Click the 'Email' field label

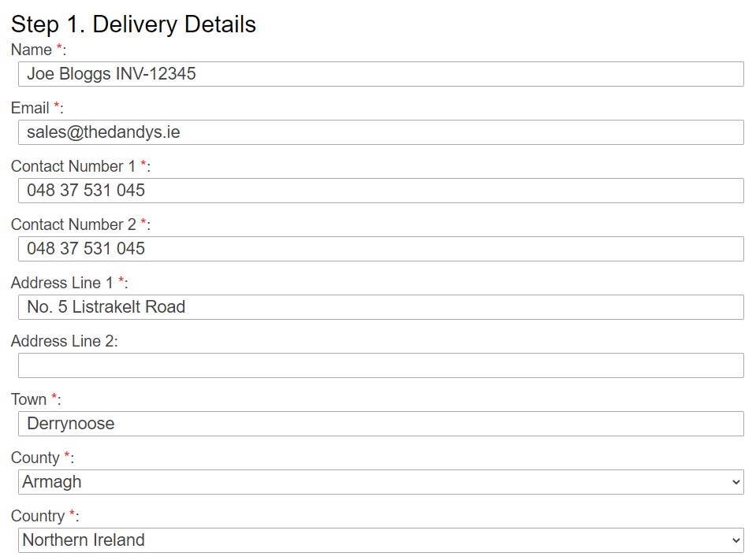click(30, 108)
